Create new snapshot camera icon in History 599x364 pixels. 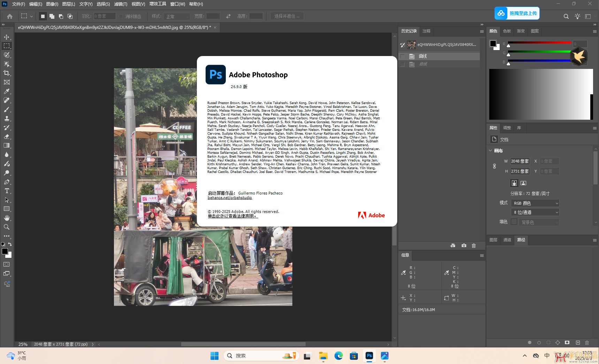464,246
